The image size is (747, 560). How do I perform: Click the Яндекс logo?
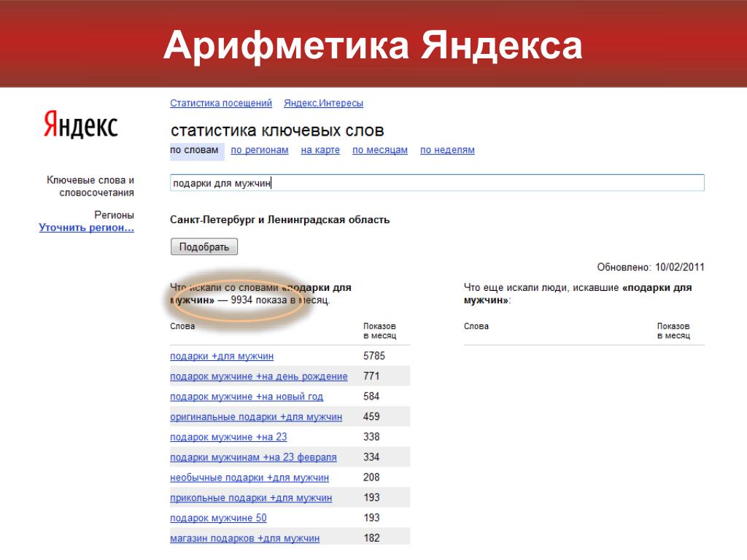coord(80,125)
